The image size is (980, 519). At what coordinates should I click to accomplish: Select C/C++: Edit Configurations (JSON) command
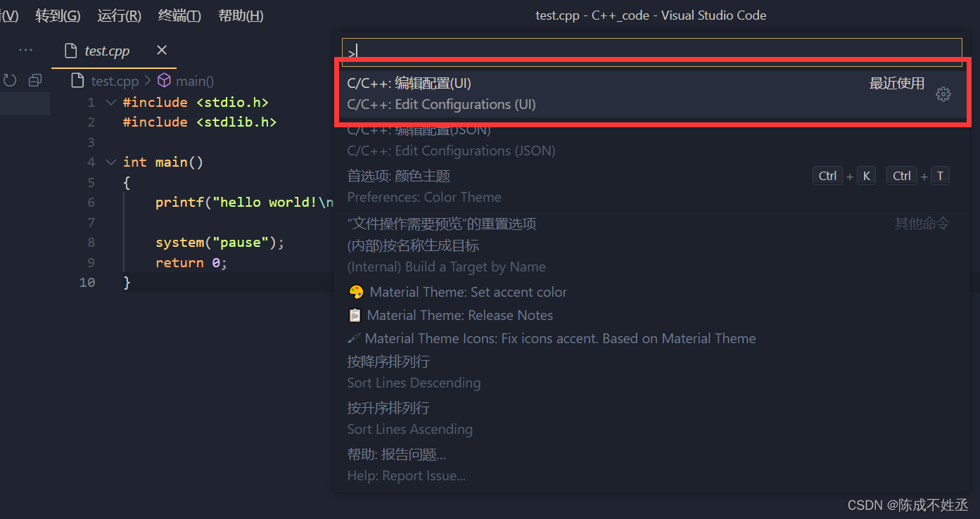pos(651,140)
